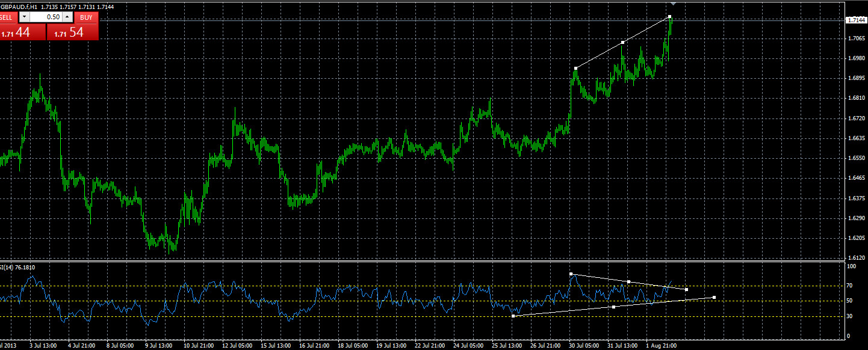Viewport: 868px width, 350px height.
Task: Click the red SELL one-click trading button
Action: (8, 17)
